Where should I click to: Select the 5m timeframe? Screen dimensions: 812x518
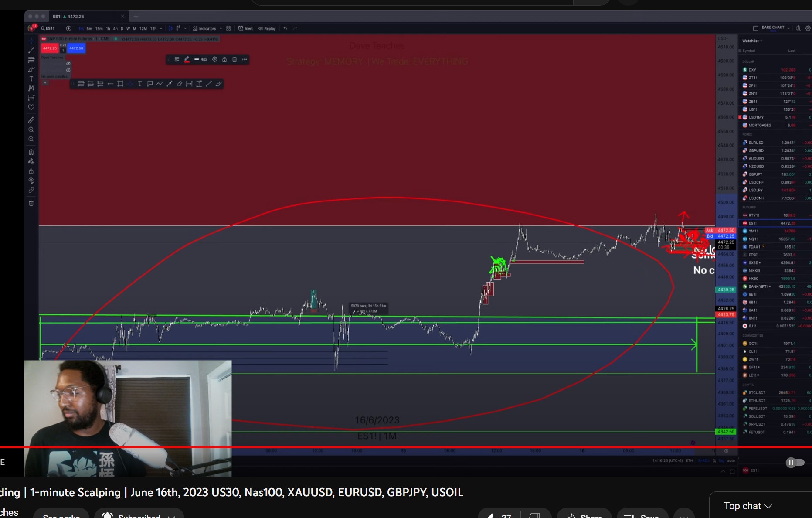click(x=89, y=28)
